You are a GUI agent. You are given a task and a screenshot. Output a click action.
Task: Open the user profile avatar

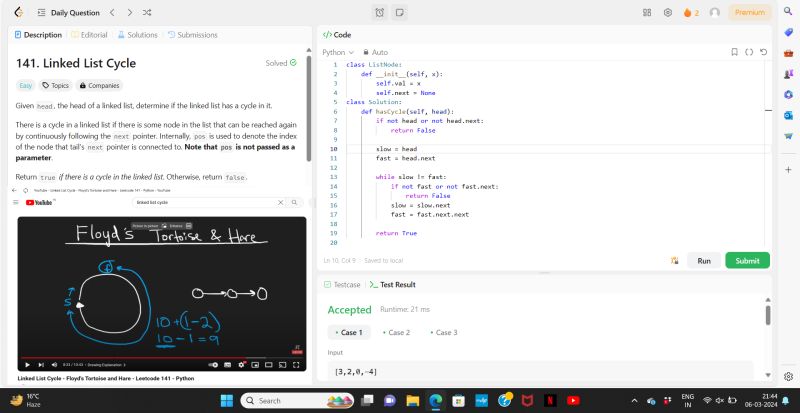pos(715,13)
